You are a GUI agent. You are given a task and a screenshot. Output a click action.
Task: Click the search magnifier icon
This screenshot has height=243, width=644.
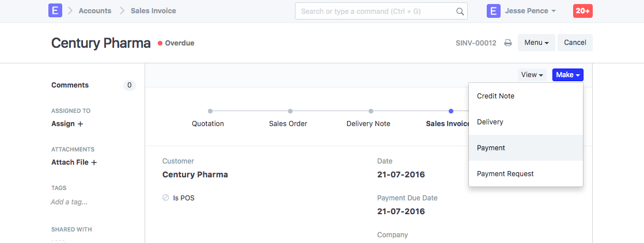(460, 11)
